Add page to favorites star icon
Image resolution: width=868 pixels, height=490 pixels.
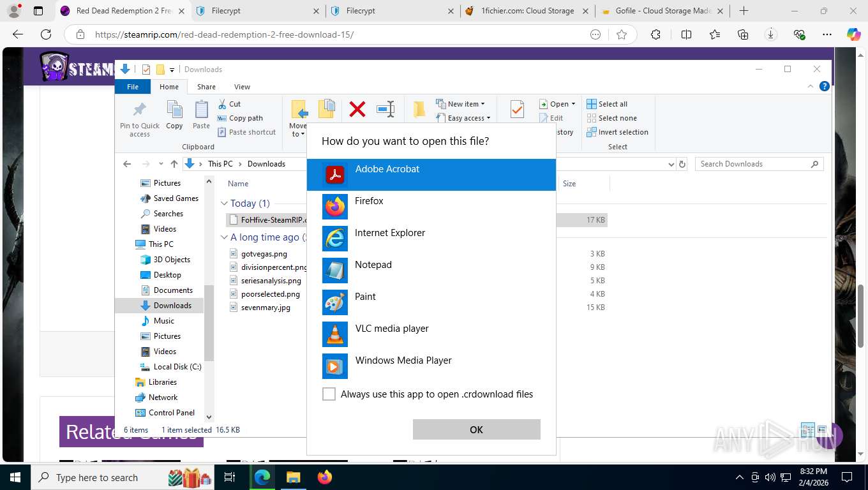622,34
